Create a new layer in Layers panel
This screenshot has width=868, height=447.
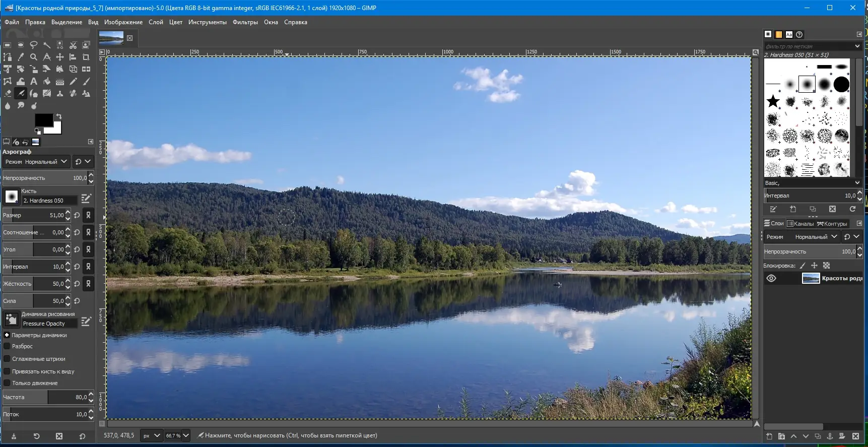click(x=769, y=436)
